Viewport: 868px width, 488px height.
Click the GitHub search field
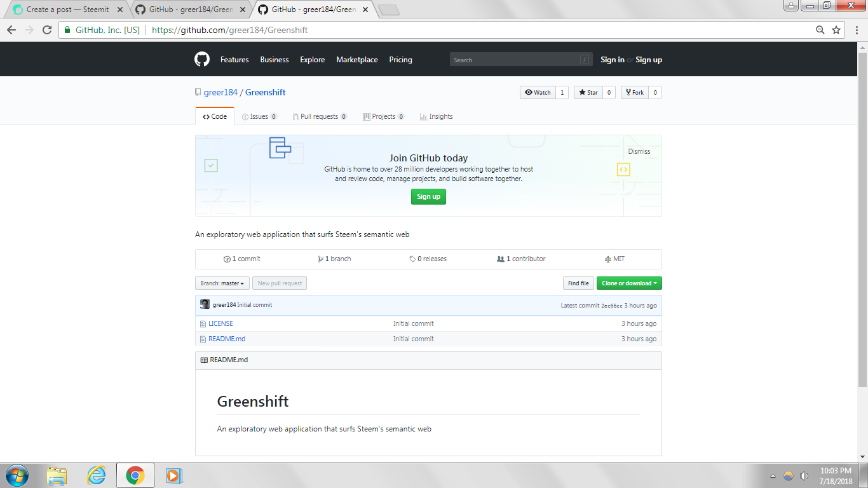(x=521, y=60)
